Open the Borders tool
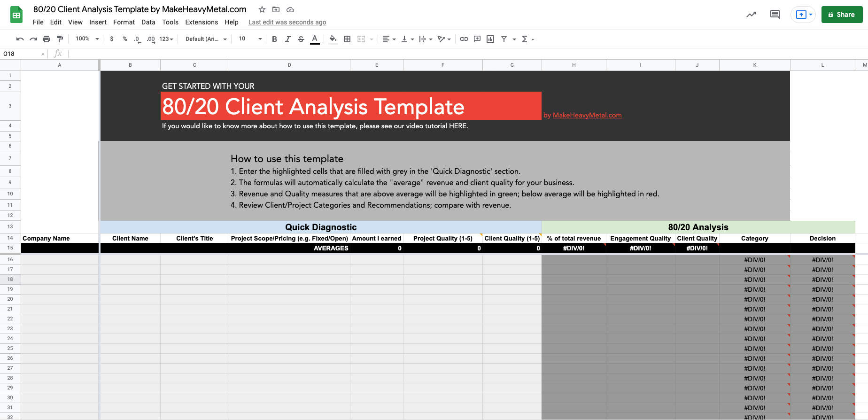 click(347, 39)
